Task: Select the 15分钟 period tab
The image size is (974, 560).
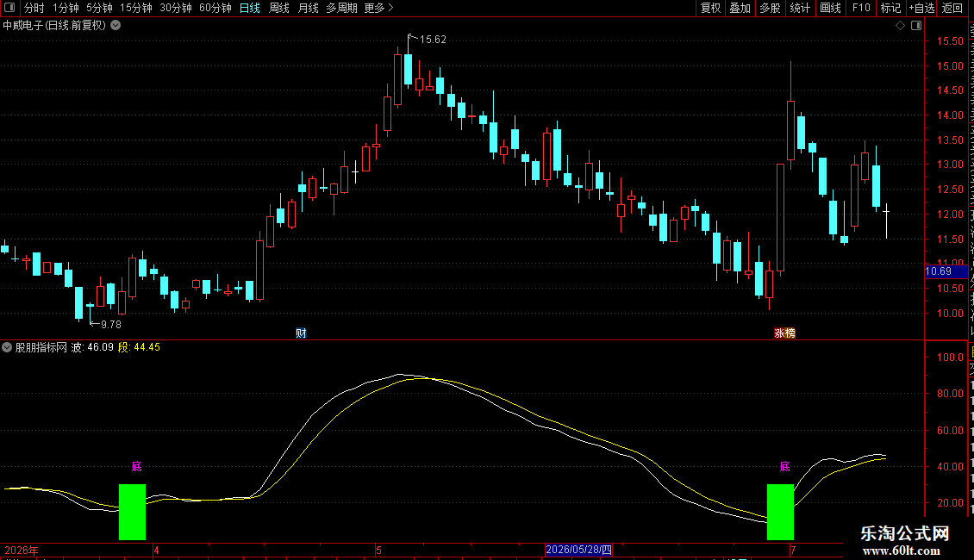Action: 136,8
